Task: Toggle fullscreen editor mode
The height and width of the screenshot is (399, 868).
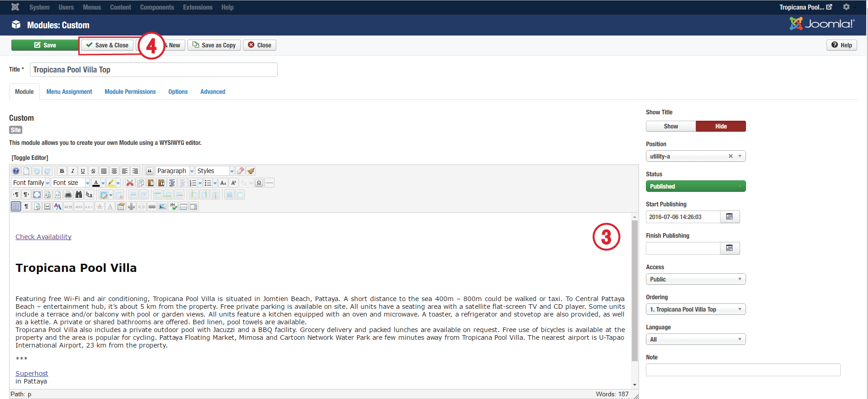Action: tap(37, 194)
